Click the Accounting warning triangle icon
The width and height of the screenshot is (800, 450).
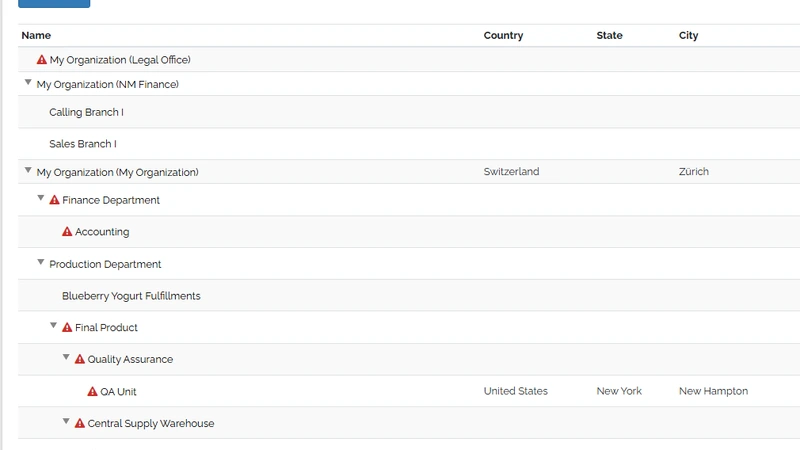click(67, 232)
